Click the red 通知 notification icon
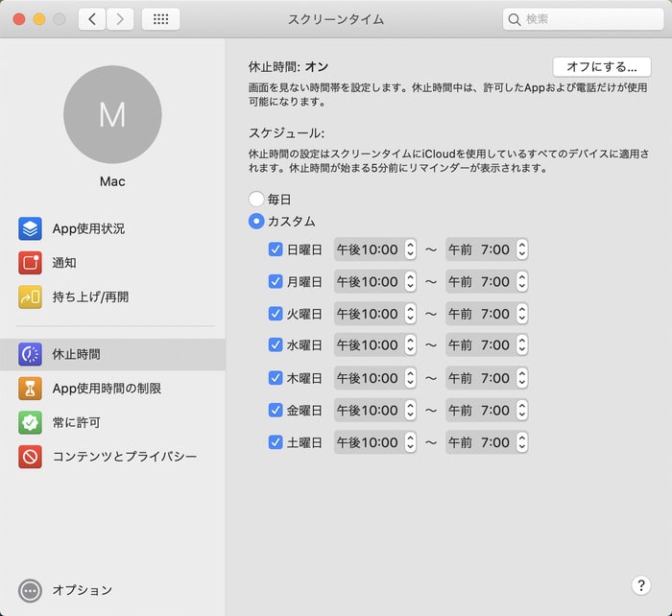The height and width of the screenshot is (616, 672). 30,263
